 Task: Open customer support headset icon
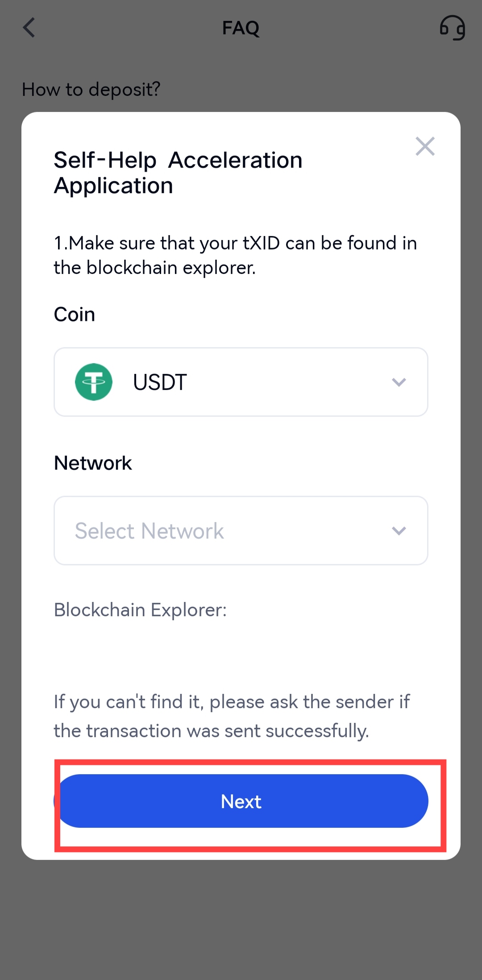click(452, 28)
